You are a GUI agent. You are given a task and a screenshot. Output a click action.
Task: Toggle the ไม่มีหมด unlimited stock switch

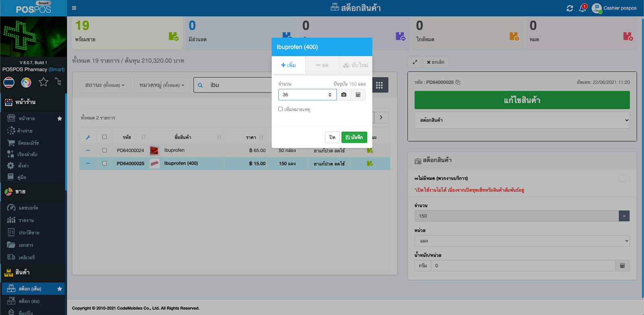click(623, 178)
